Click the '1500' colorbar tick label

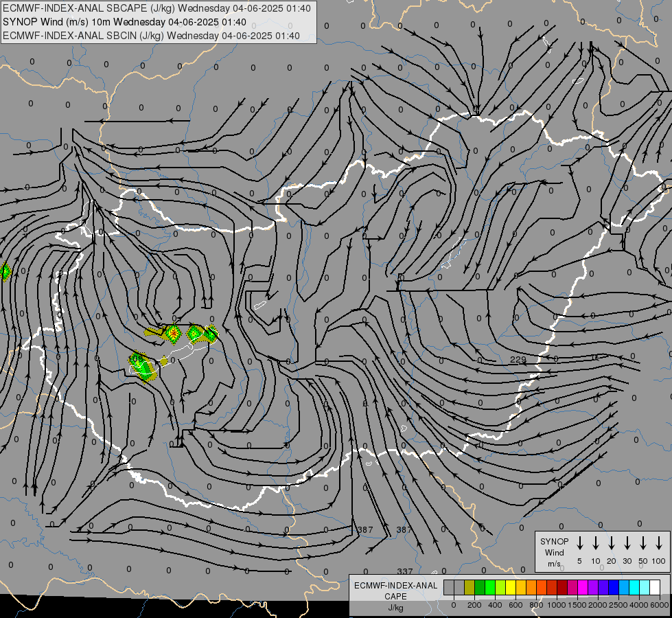point(577,605)
